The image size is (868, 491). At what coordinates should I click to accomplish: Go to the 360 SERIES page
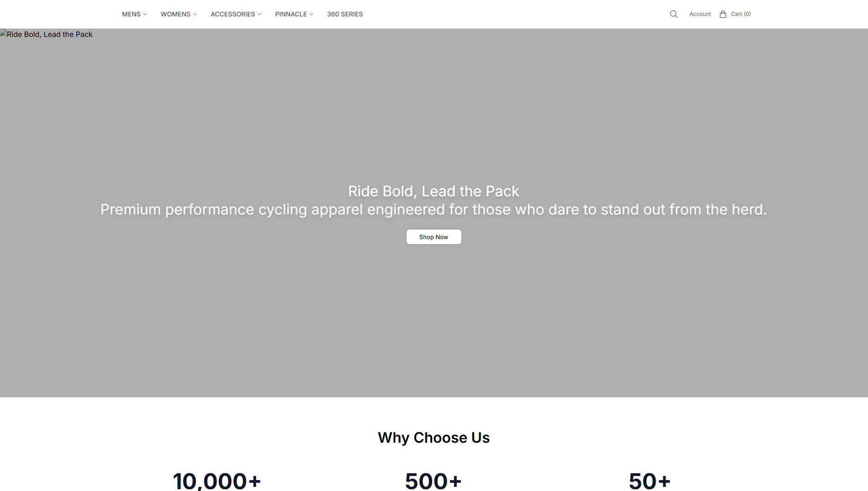tap(345, 14)
